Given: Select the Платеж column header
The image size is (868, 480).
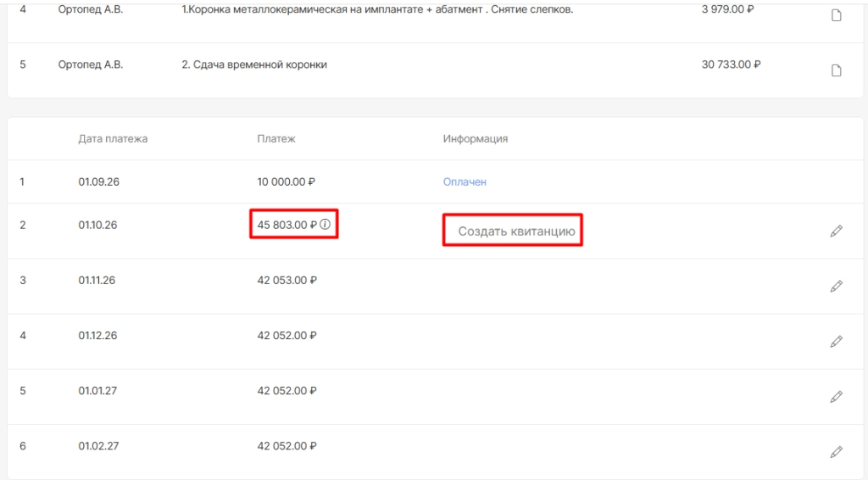Looking at the screenshot, I should tap(276, 139).
